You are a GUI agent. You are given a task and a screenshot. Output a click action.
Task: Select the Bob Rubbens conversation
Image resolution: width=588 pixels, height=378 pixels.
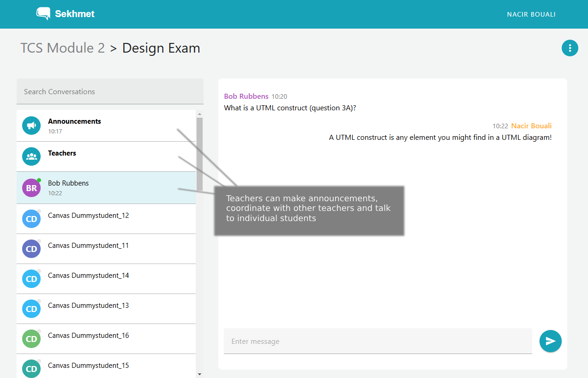click(x=106, y=188)
